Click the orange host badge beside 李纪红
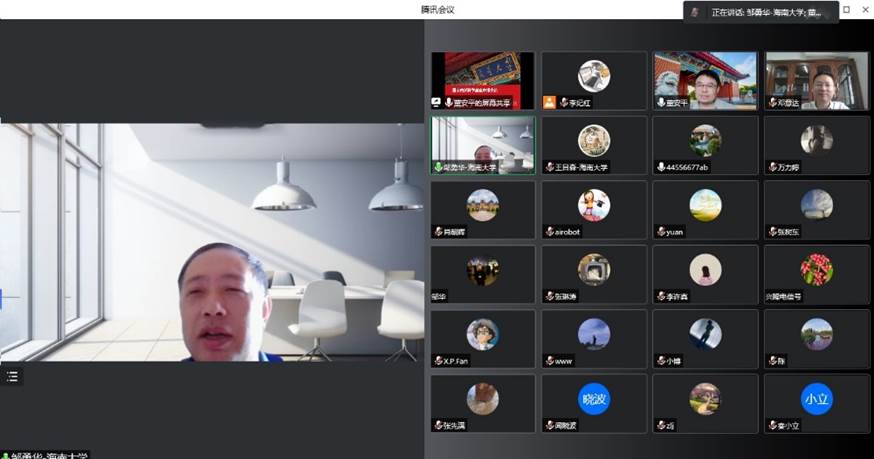 click(549, 102)
